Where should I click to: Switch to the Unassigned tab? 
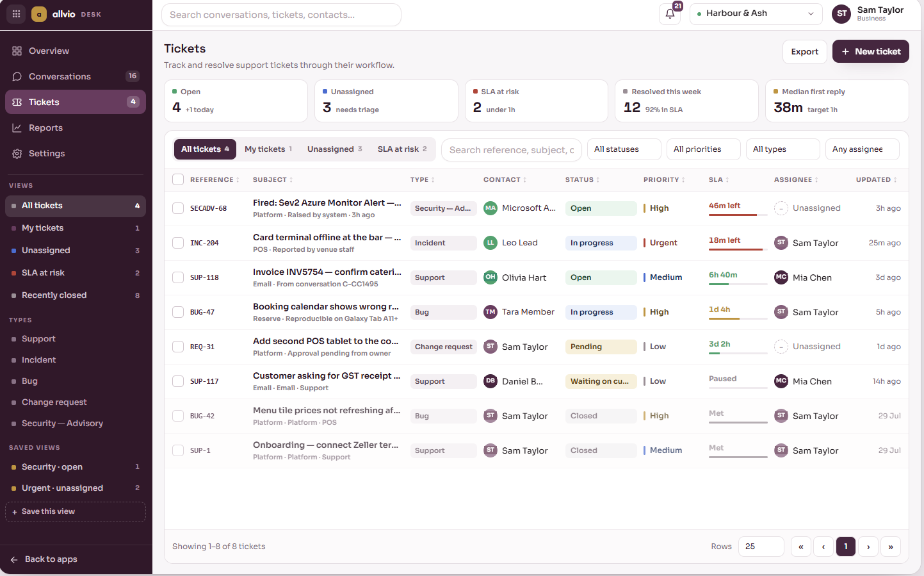tap(335, 149)
